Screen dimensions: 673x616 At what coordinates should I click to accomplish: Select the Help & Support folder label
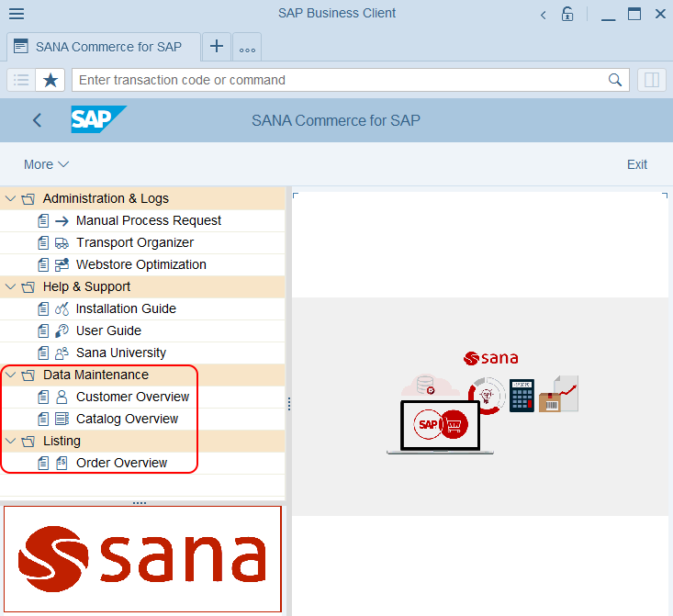pyautogui.click(x=86, y=286)
